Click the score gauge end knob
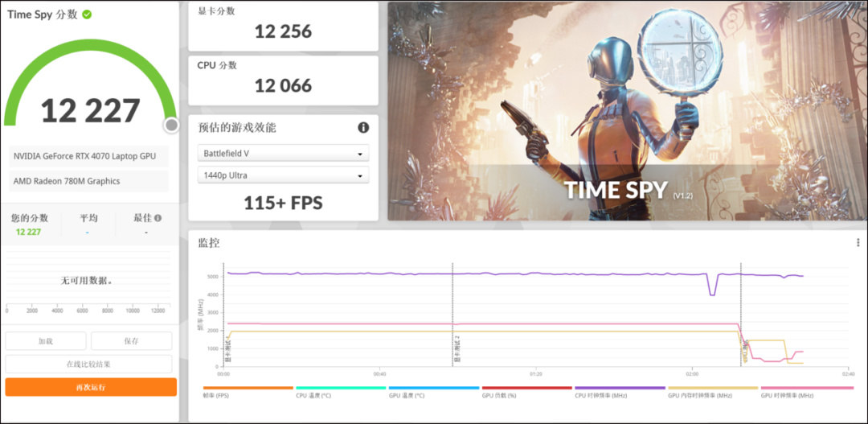868x424 pixels. click(172, 126)
